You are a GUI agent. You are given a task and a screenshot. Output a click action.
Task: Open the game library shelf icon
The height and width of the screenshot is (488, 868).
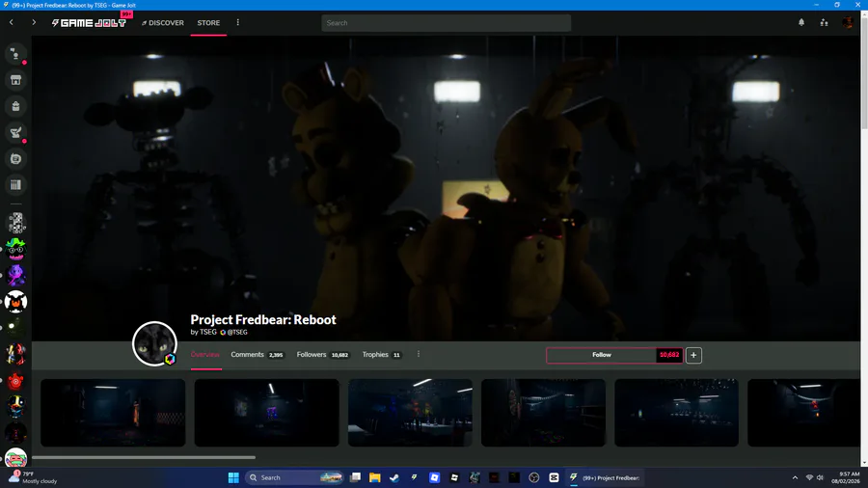point(15,185)
